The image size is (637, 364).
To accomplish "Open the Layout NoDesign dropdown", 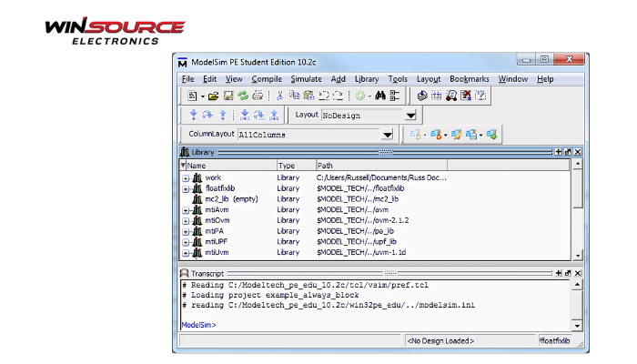I will pyautogui.click(x=410, y=116).
